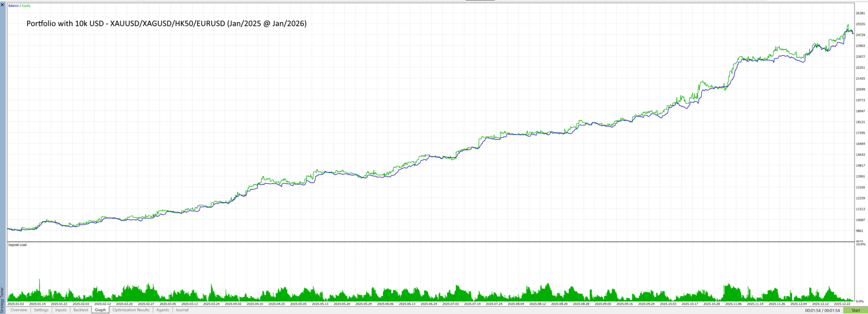Image resolution: width=868 pixels, height=314 pixels.
Task: Click the Portfolio with 10k USD title
Action: pos(166,24)
